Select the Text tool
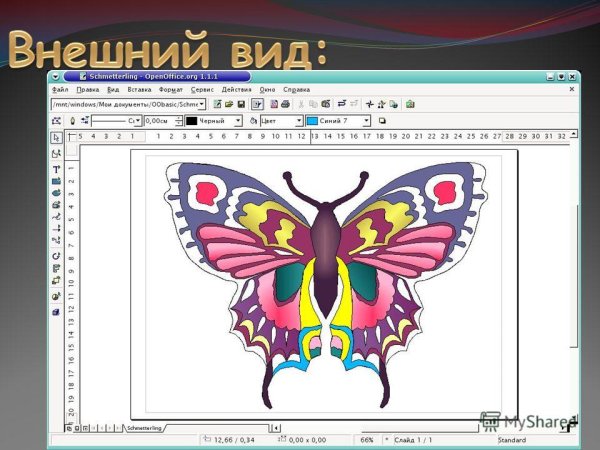Image resolution: width=600 pixels, height=450 pixels. (x=56, y=169)
